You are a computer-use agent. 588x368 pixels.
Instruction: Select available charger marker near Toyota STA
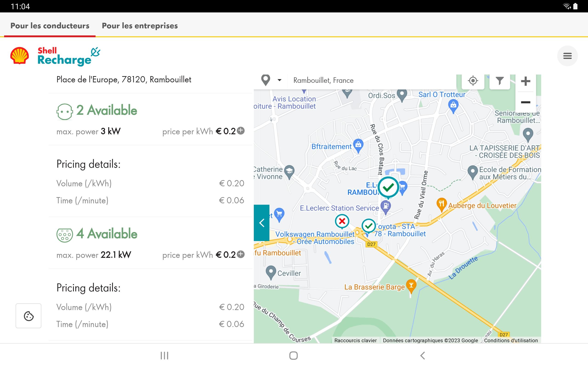click(368, 226)
